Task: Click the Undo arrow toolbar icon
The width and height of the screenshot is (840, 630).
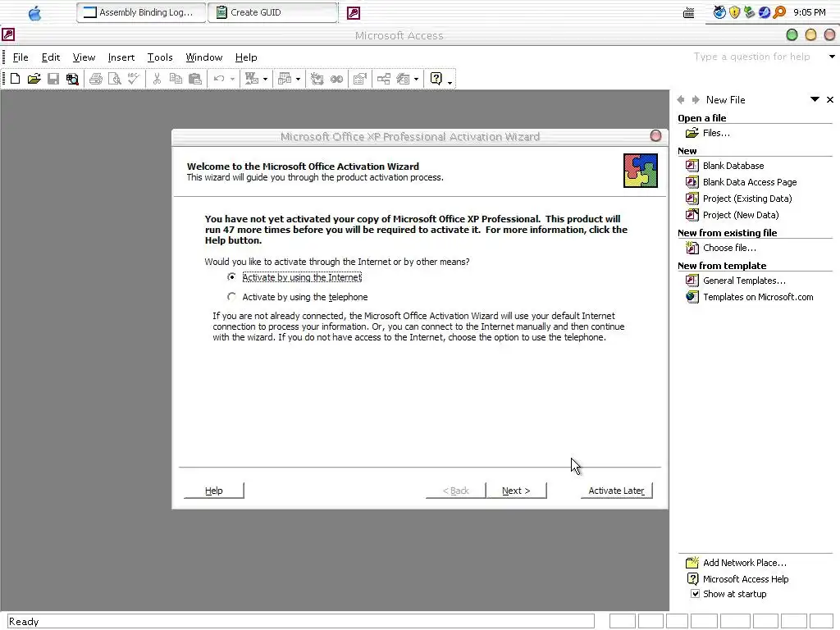Action: click(x=218, y=80)
